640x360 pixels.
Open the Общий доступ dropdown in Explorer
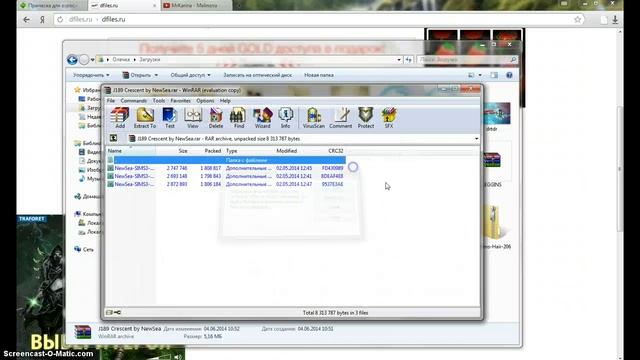coord(190,75)
